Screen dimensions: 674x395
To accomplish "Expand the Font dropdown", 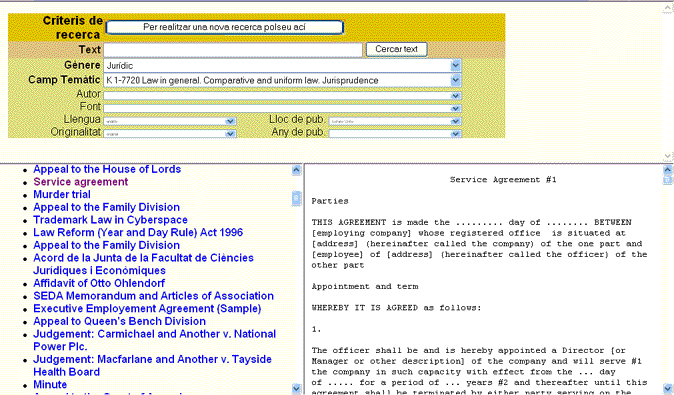I will point(282,108).
